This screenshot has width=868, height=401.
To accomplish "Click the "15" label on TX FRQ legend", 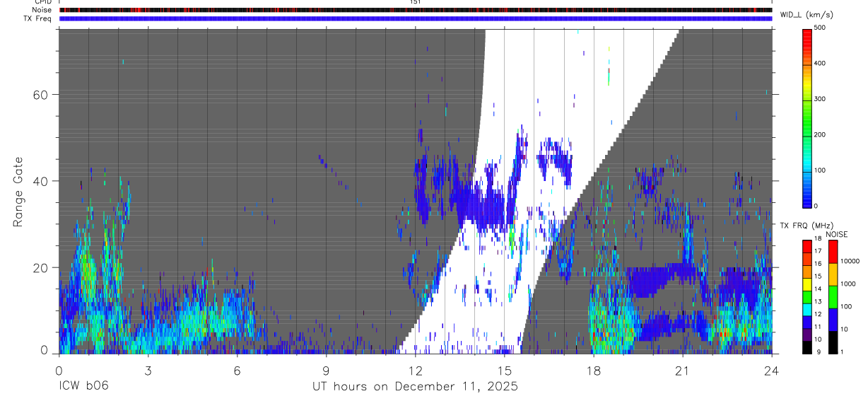I will (818, 277).
